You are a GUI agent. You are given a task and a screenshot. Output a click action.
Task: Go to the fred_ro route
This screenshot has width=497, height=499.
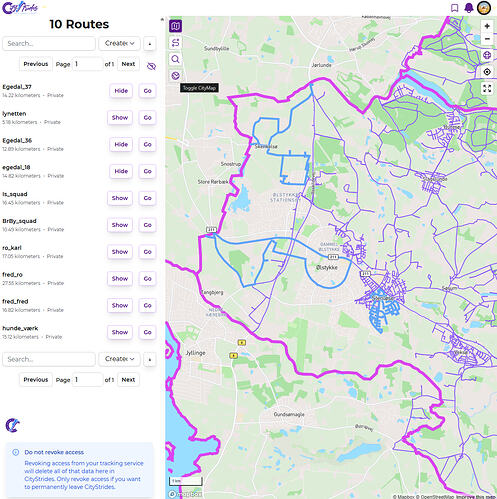click(x=147, y=279)
